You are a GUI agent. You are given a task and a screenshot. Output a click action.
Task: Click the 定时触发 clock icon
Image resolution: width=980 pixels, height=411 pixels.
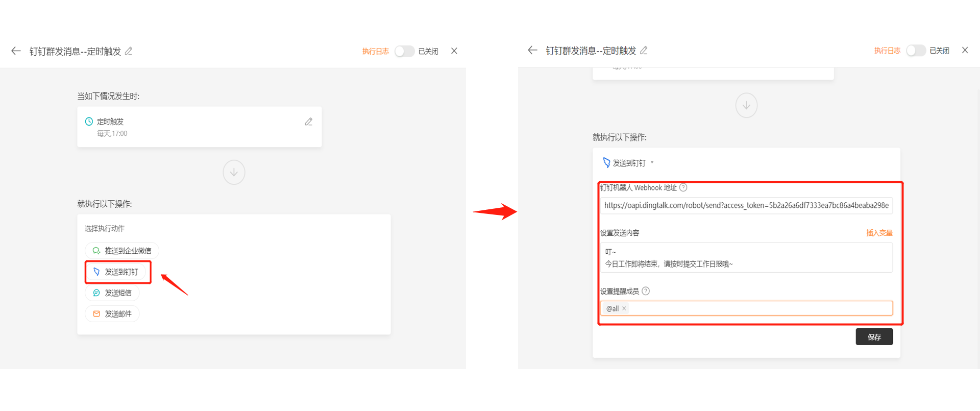point(89,122)
